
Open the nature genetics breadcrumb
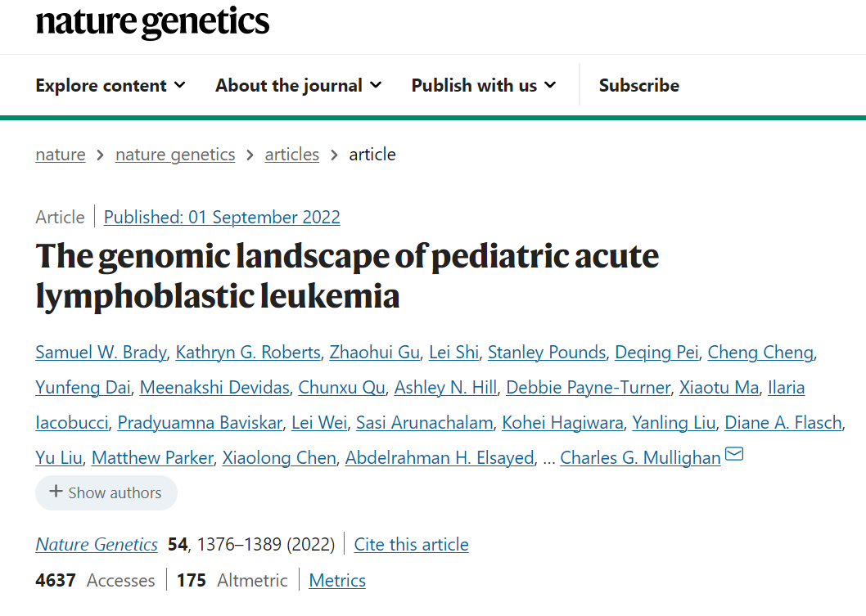[175, 155]
